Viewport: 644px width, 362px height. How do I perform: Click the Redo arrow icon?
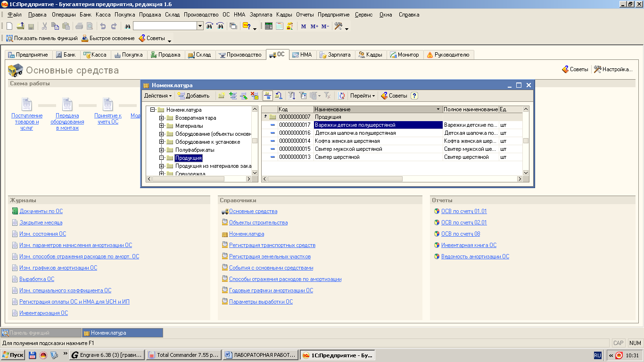[114, 26]
